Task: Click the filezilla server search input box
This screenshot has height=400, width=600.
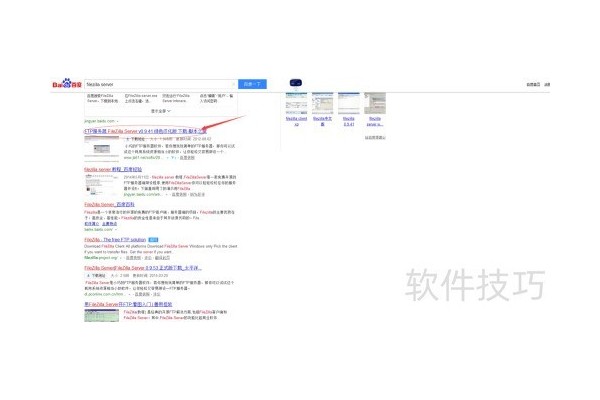Action: 161,84
